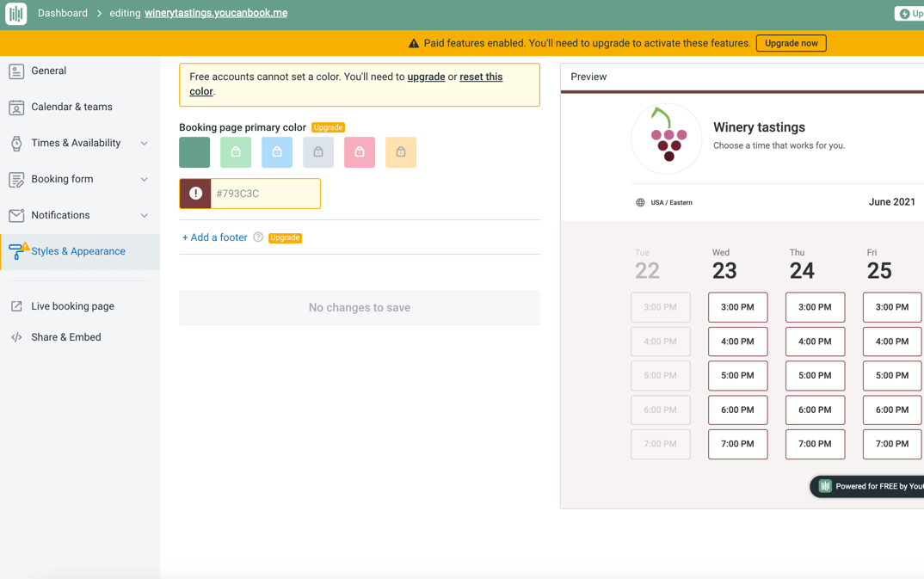Select the locked pink color swatch
This screenshot has height=579, width=924.
(x=360, y=152)
